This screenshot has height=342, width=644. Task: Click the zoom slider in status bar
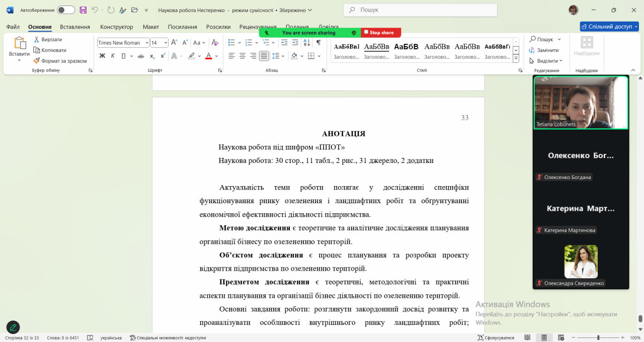[598, 337]
